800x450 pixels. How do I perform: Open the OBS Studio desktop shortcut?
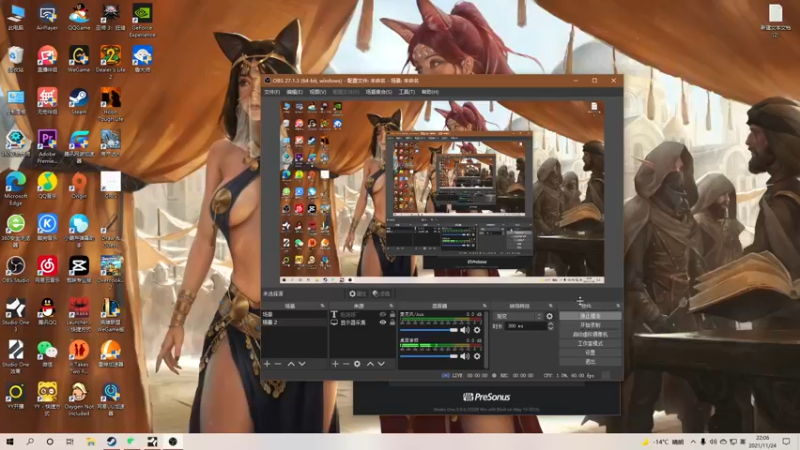click(15, 270)
